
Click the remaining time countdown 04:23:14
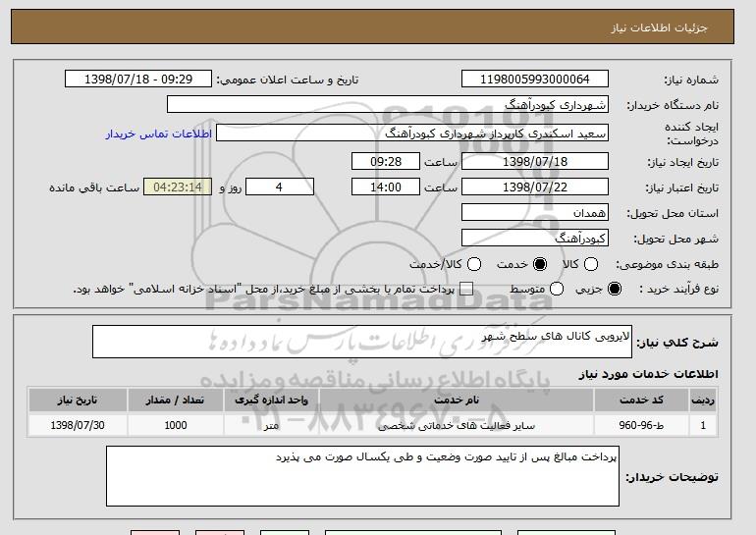(x=178, y=187)
